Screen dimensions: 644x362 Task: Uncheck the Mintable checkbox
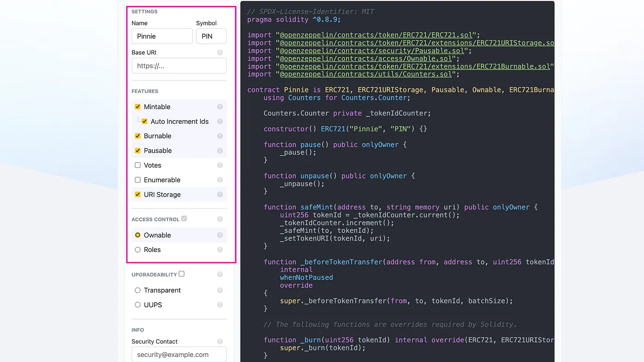138,107
